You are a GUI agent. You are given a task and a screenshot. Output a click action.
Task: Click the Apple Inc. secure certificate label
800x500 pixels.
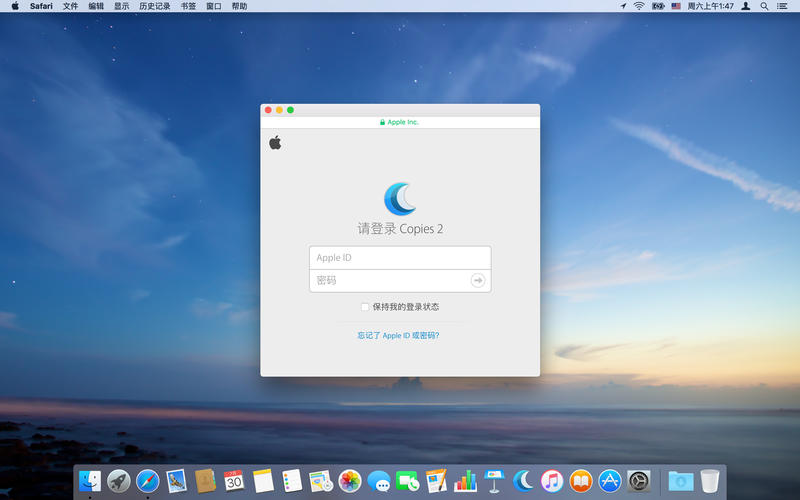click(399, 122)
